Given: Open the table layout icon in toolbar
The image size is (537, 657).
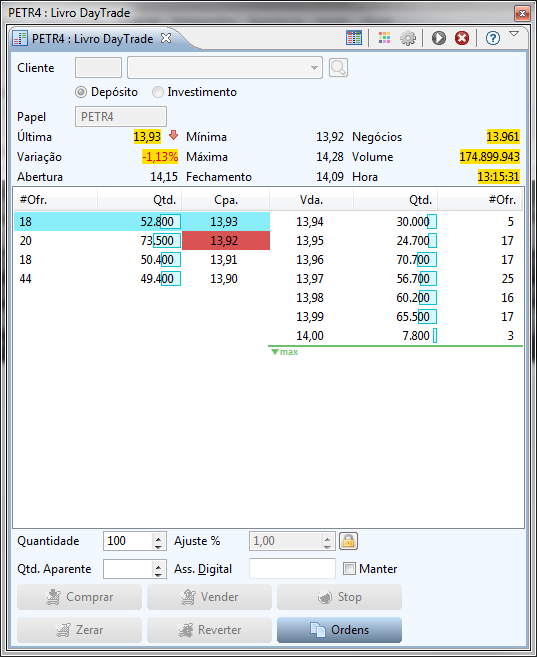Looking at the screenshot, I should click(354, 38).
